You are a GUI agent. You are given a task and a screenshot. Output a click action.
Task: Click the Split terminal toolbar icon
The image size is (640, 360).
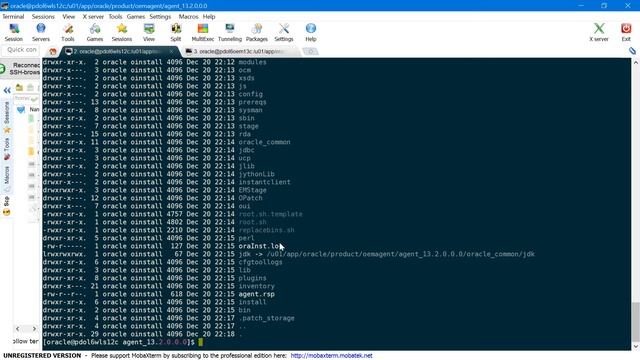coord(176,32)
